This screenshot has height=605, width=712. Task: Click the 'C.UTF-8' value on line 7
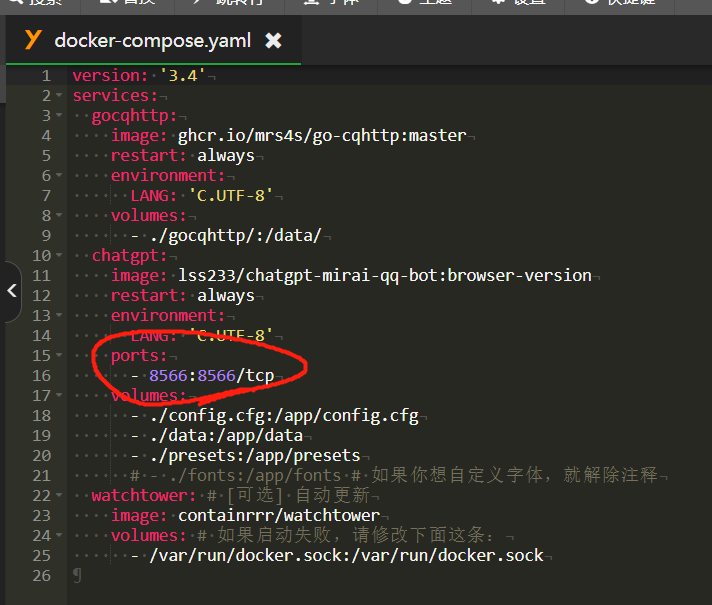[231, 196]
